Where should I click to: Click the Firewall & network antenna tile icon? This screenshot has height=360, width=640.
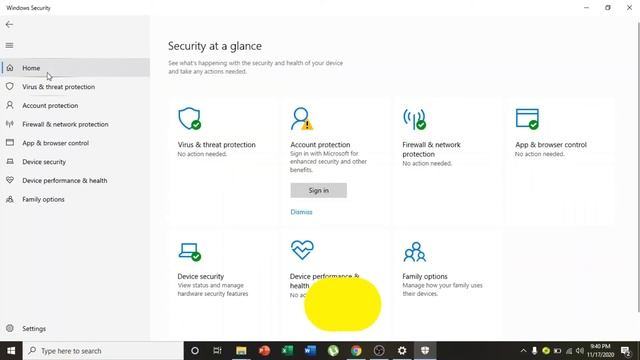414,119
